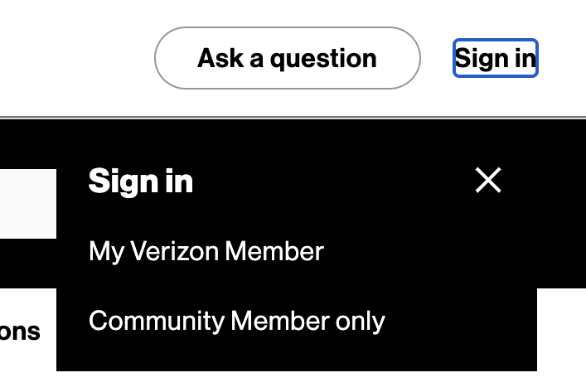The image size is (586, 392).
Task: Click the Sign in button in header
Action: tap(496, 58)
